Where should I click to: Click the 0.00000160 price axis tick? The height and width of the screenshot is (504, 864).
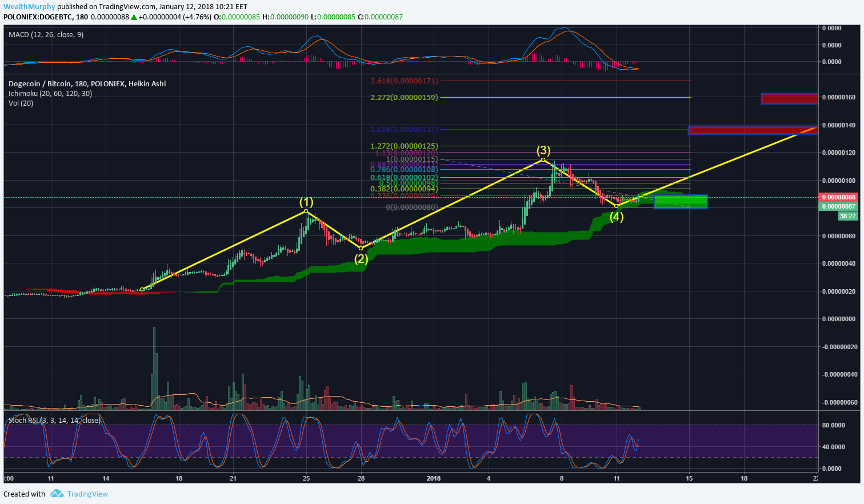838,97
